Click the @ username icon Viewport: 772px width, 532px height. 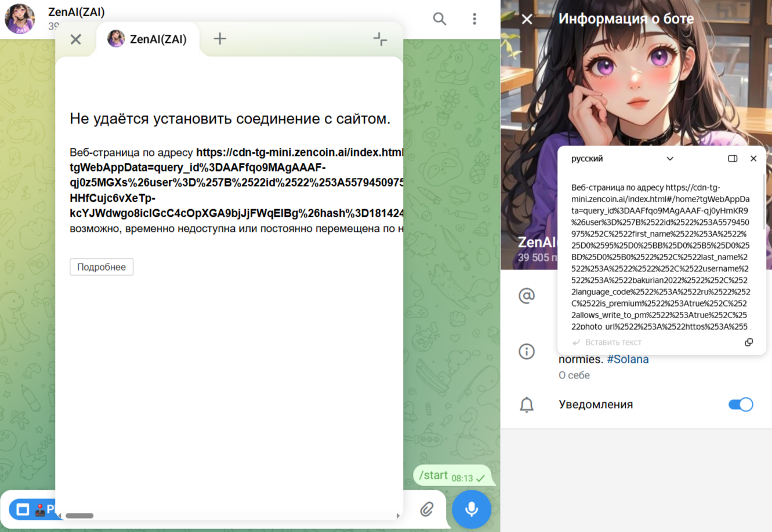pyautogui.click(x=527, y=296)
